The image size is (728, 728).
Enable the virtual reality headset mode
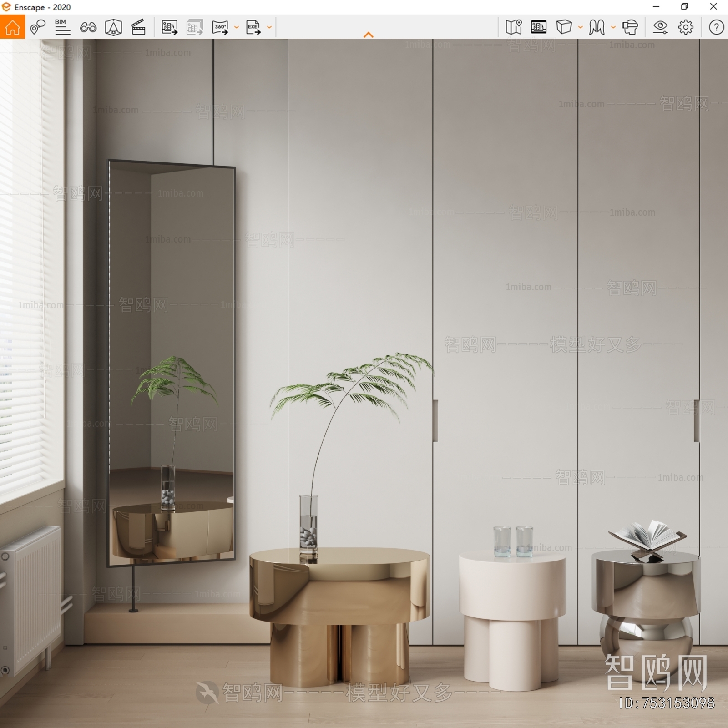click(x=630, y=27)
